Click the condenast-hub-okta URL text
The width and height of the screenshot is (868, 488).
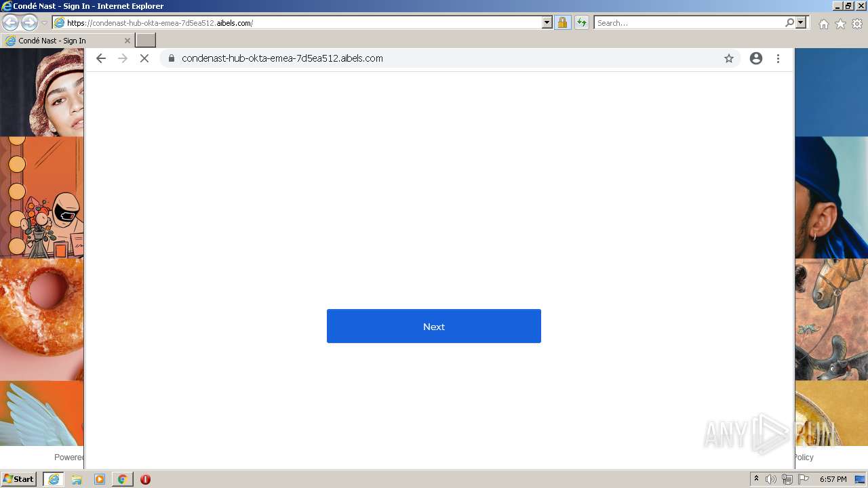click(282, 58)
